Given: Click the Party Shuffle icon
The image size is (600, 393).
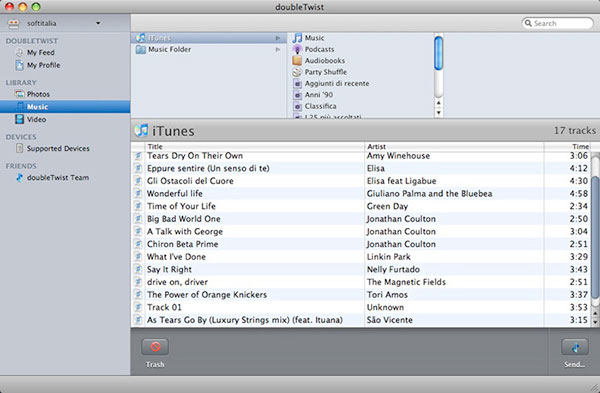Looking at the screenshot, I should point(297,72).
